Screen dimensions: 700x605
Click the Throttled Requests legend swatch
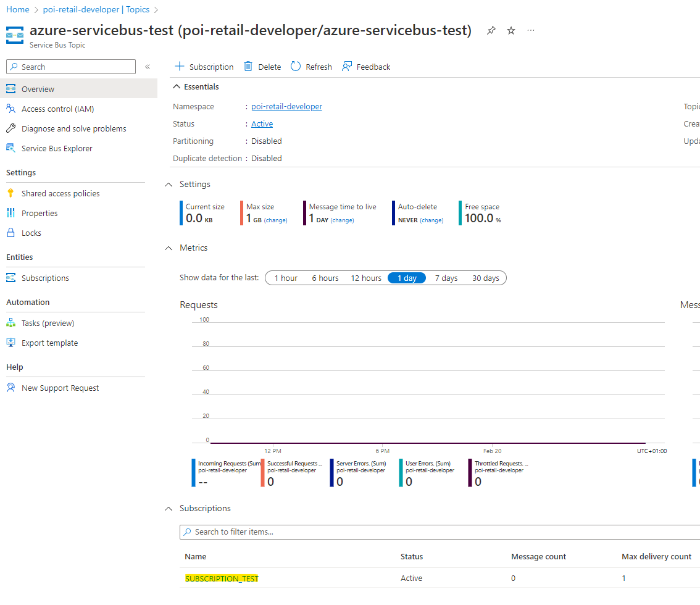[x=470, y=472]
